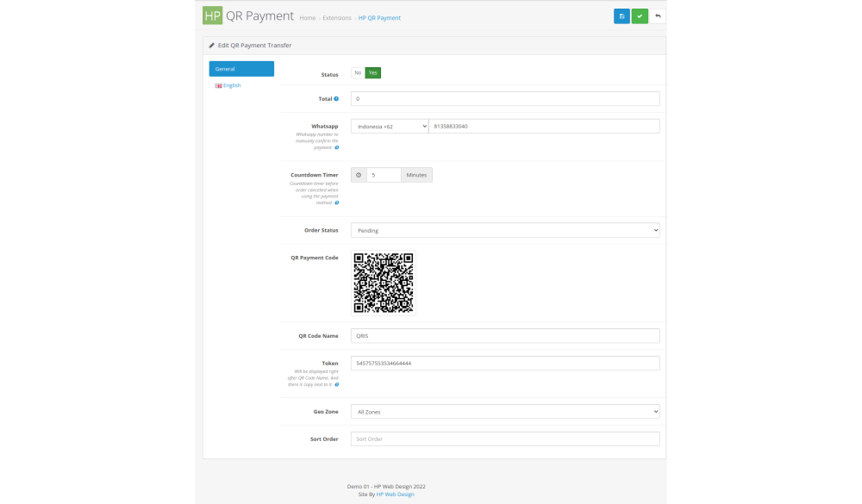This screenshot has width=862, height=504.
Task: Open the Geo Zone dropdown
Action: (505, 412)
